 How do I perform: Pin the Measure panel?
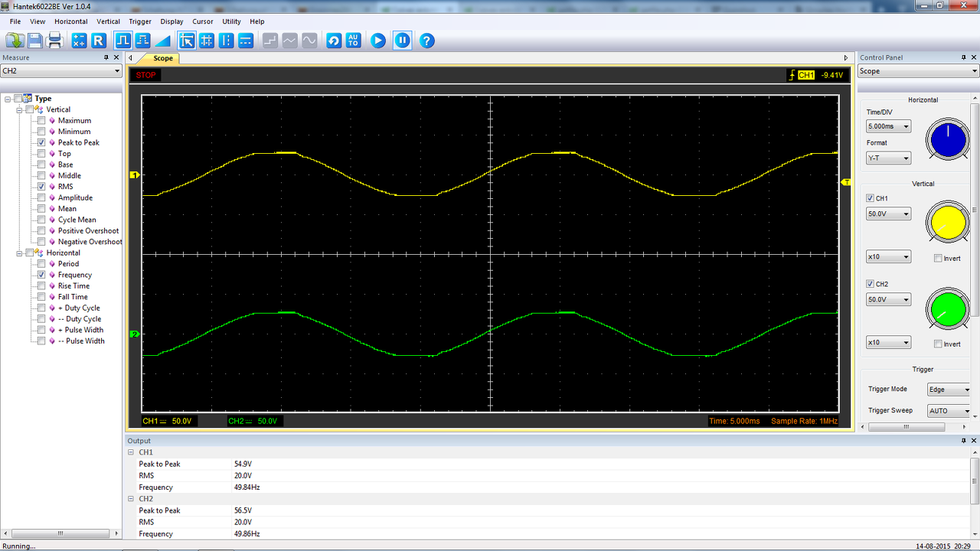click(106, 57)
